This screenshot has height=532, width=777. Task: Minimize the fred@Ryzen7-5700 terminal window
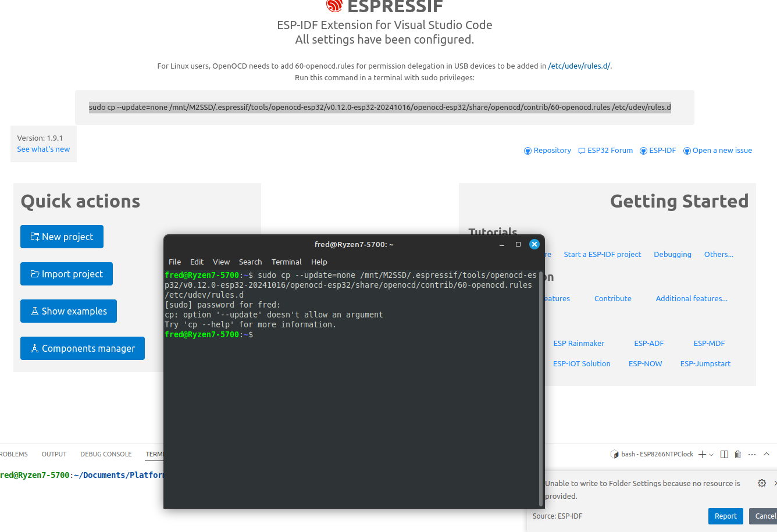tap(502, 245)
